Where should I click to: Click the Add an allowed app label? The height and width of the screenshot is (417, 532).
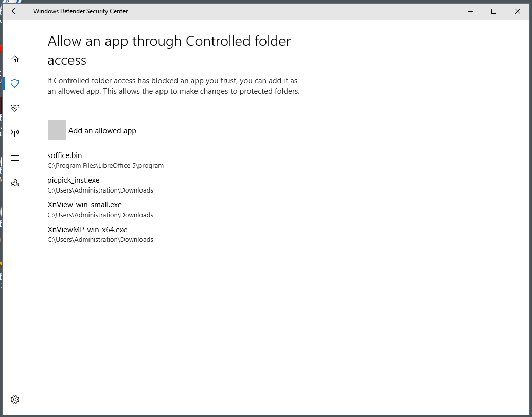(102, 131)
